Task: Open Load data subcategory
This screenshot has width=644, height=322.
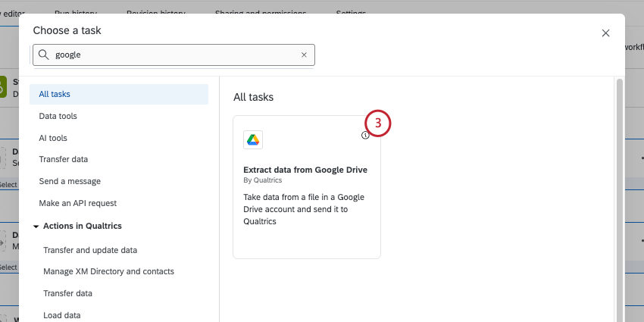Action: pyautogui.click(x=62, y=315)
